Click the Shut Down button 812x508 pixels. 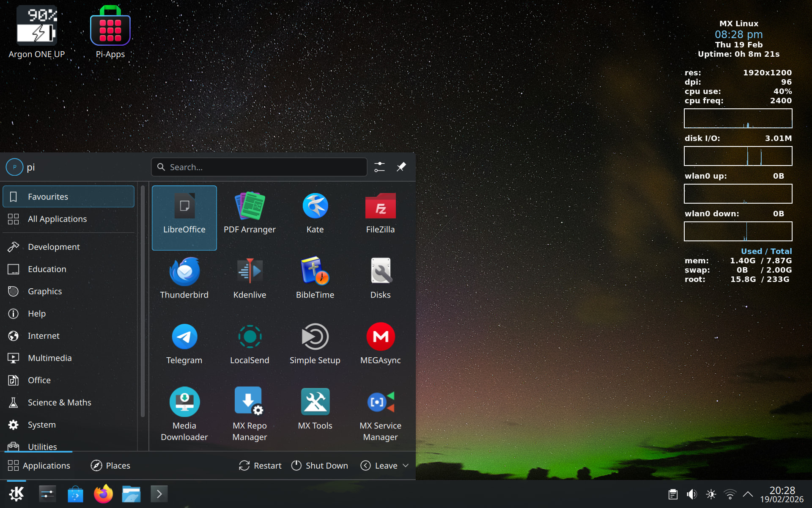click(320, 466)
